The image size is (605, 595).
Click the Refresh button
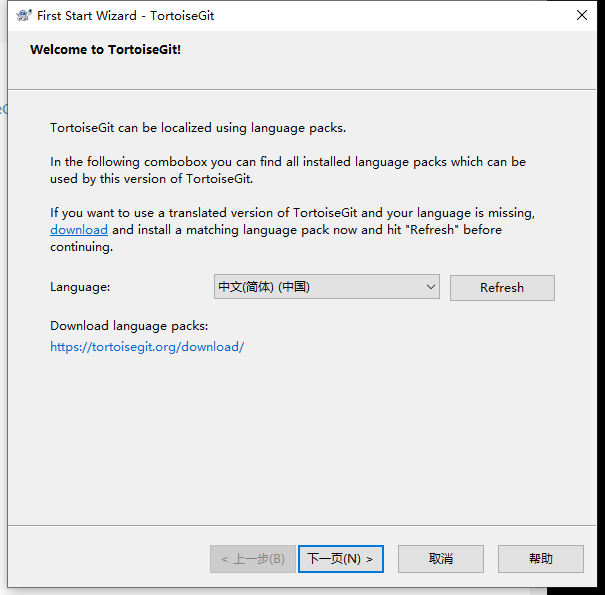(x=502, y=288)
